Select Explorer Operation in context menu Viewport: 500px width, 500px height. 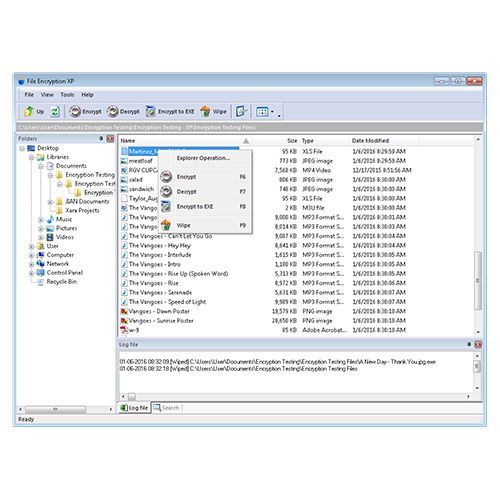click(x=203, y=158)
